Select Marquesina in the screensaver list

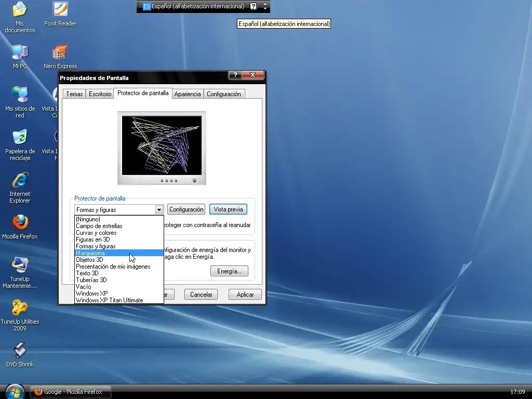tap(119, 253)
